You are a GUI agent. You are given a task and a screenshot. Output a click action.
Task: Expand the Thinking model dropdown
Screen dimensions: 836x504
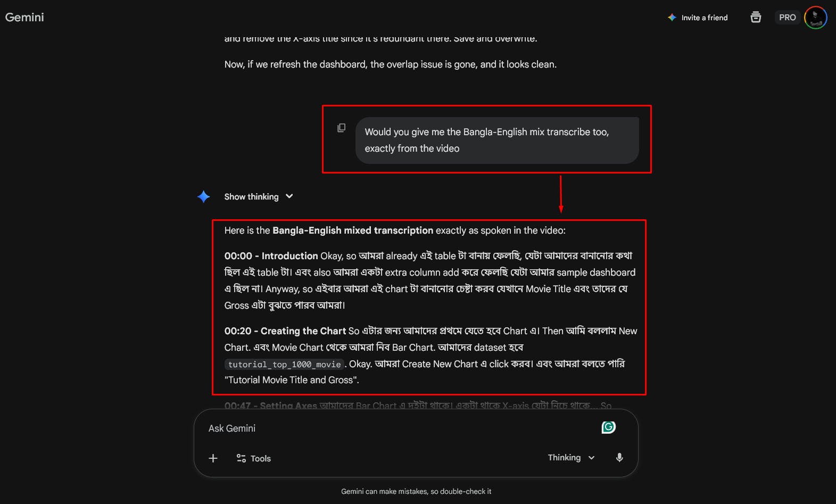point(591,458)
